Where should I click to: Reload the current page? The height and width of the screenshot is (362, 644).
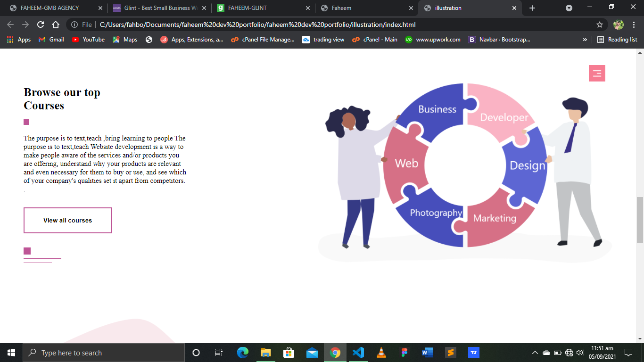click(x=41, y=25)
